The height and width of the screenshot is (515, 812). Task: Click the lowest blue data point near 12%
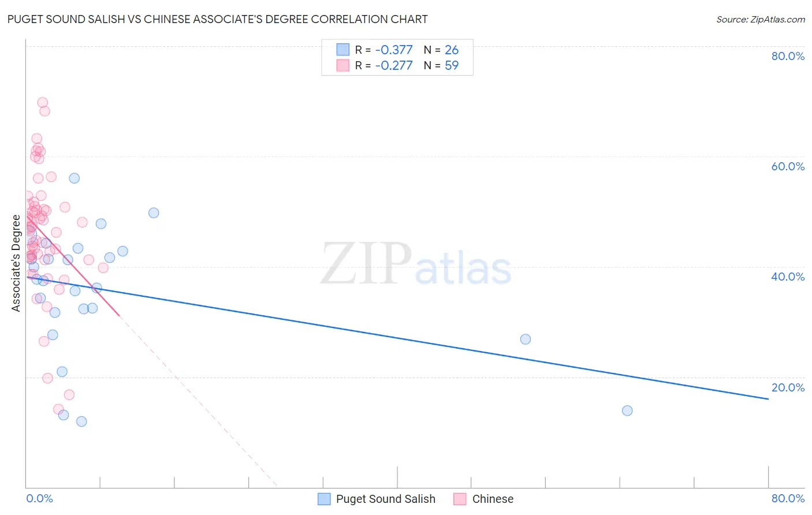coord(81,421)
